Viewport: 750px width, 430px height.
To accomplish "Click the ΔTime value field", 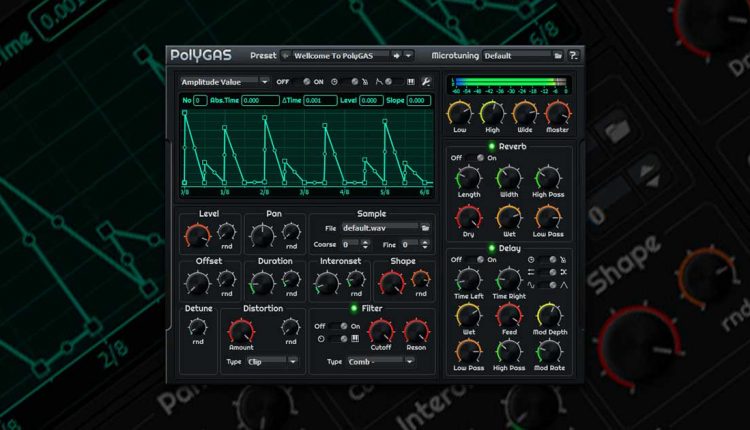I will [x=320, y=100].
